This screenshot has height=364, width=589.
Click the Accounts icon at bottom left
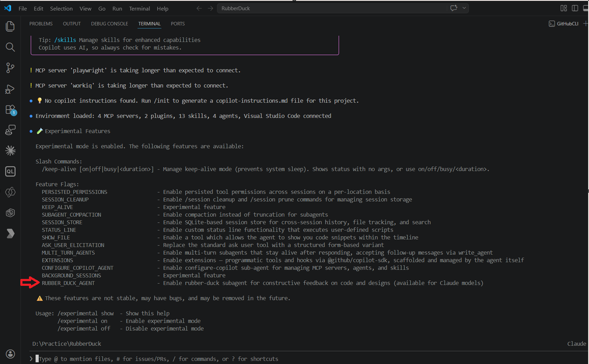pos(10,354)
